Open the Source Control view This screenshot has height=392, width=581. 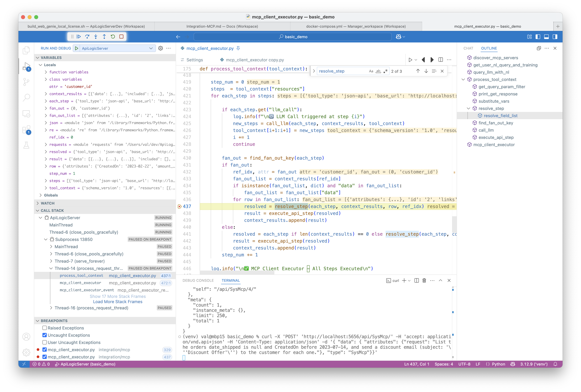pos(26,82)
